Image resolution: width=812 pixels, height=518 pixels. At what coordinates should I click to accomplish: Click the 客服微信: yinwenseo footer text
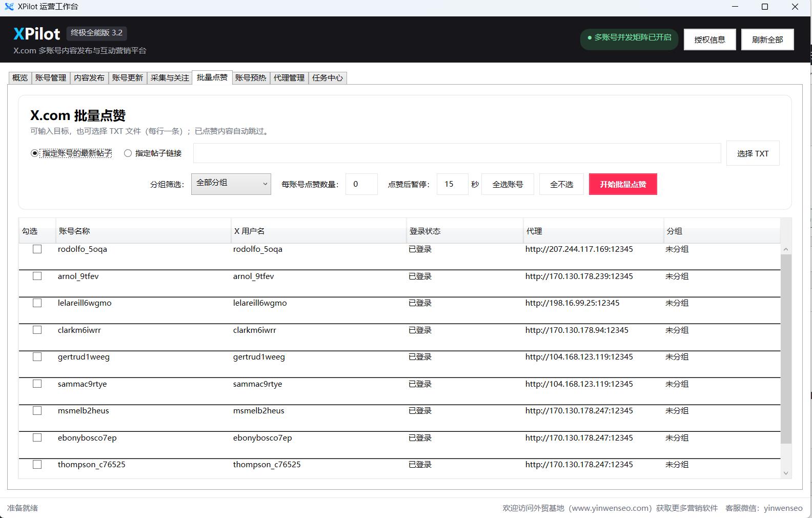[764, 508]
